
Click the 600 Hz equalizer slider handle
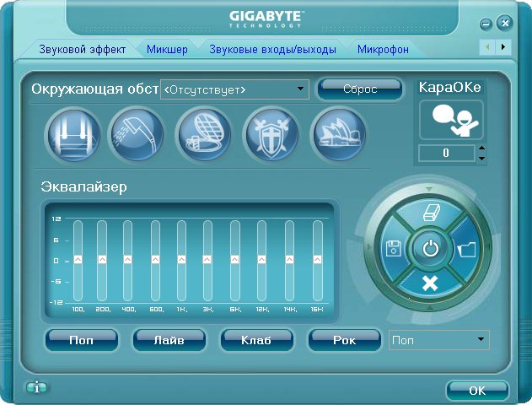[x=155, y=260]
